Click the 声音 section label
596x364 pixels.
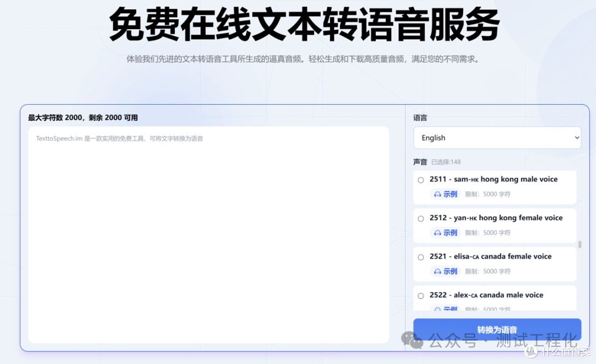pos(420,162)
